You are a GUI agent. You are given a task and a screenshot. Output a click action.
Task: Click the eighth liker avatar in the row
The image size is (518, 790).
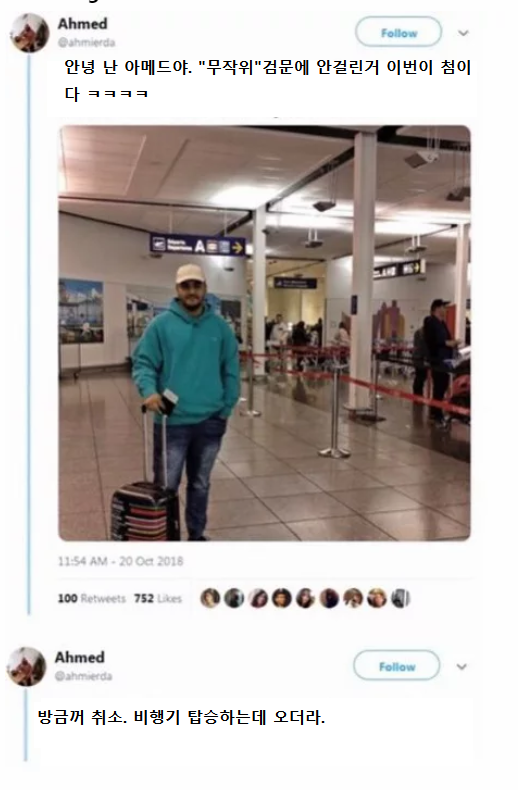[377, 598]
